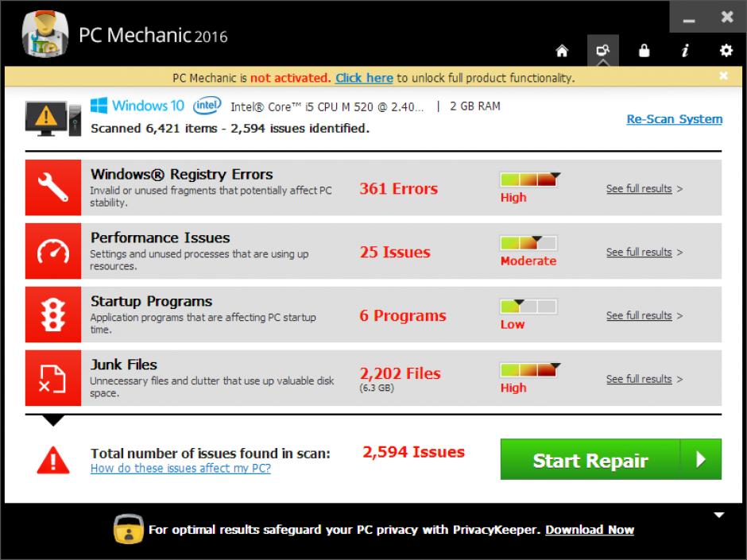747x560 pixels.
Task: Click '361 Errors' count
Action: point(398,188)
